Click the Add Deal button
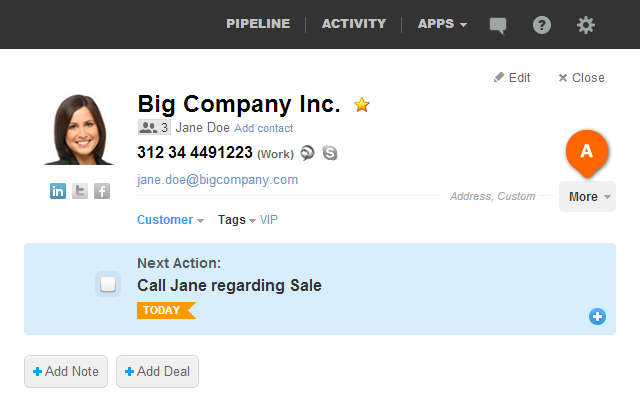The width and height of the screenshot is (640, 399). (x=158, y=371)
